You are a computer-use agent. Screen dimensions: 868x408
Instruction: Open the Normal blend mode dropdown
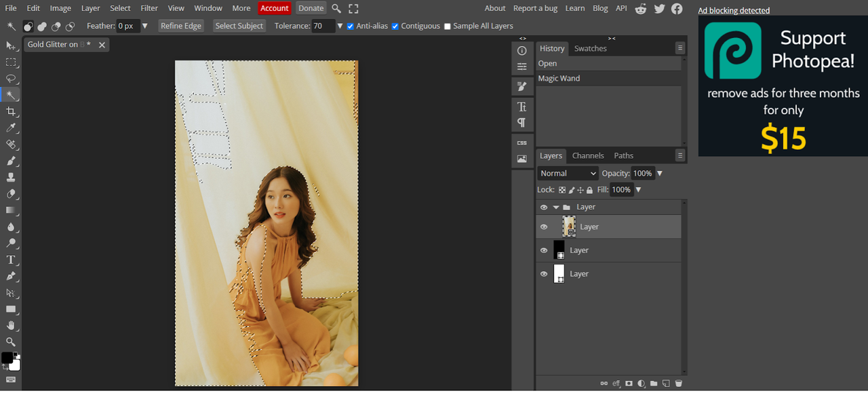tap(568, 174)
